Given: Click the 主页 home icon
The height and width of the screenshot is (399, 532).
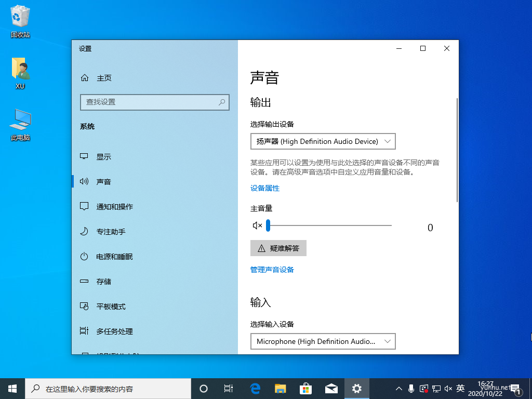Looking at the screenshot, I should [x=85, y=77].
